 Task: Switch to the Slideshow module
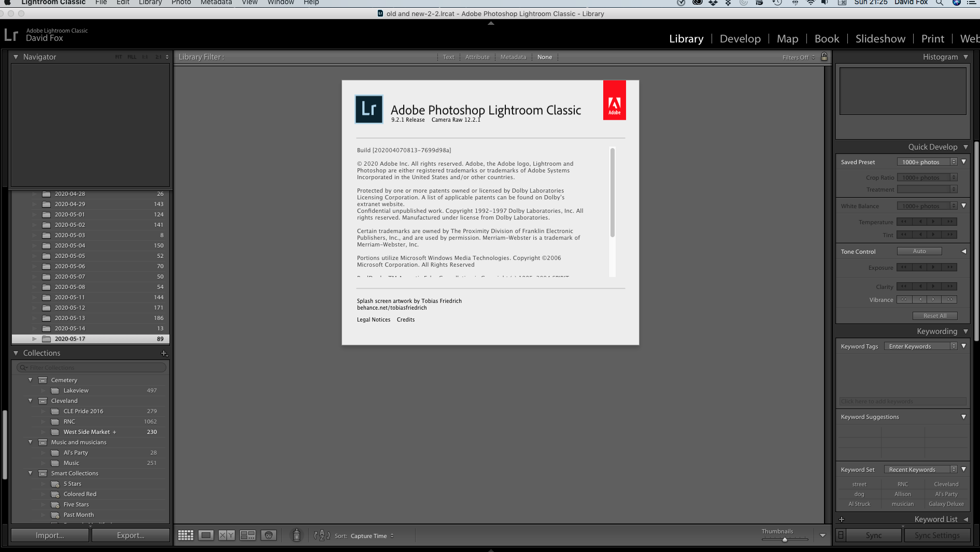880,39
